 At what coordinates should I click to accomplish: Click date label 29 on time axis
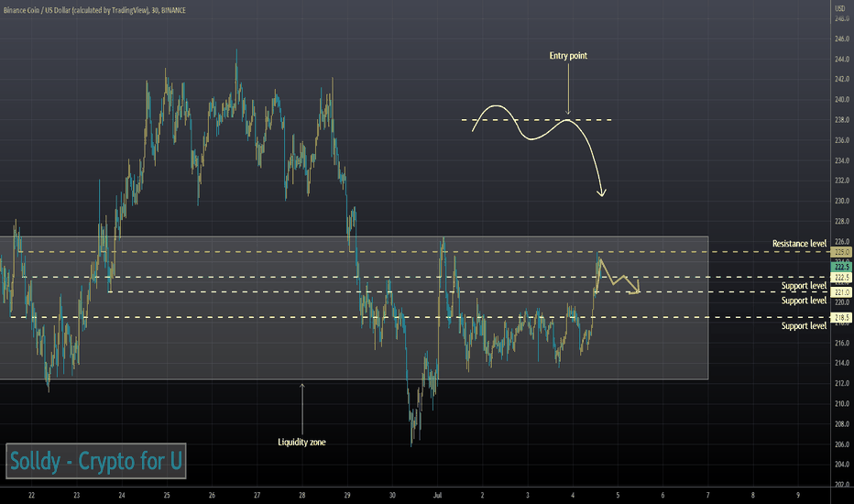tap(347, 495)
